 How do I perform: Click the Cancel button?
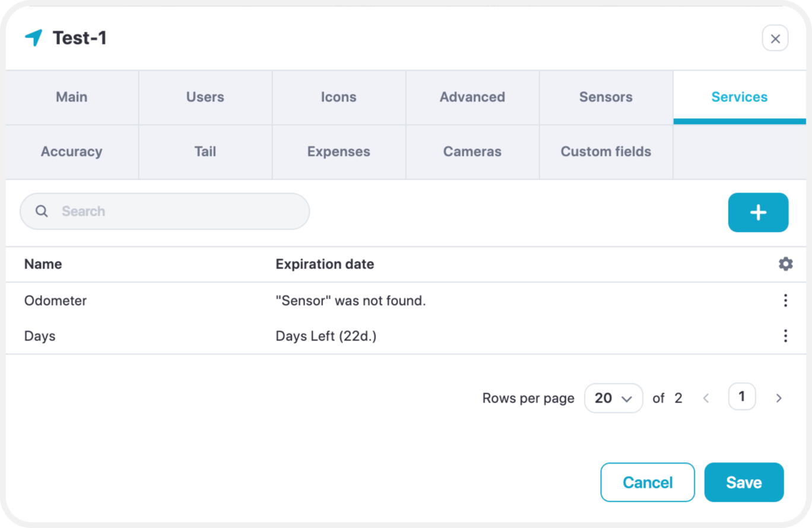648,482
